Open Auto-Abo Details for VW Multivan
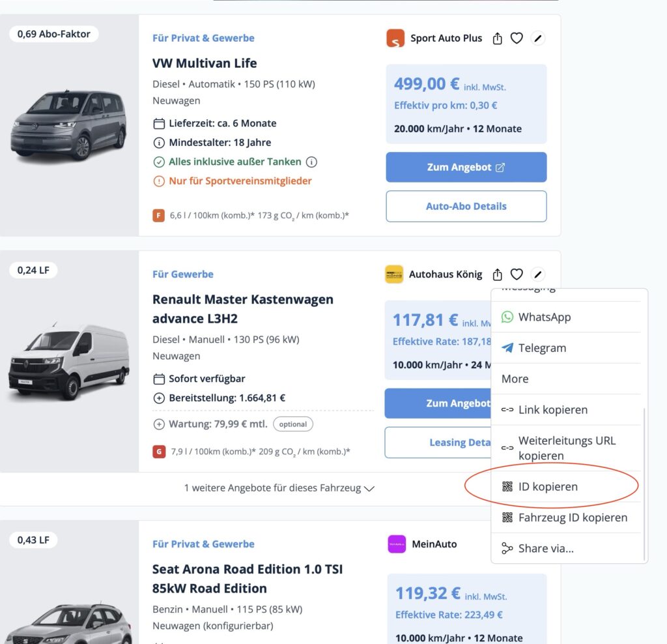This screenshot has width=667, height=644. [x=466, y=206]
